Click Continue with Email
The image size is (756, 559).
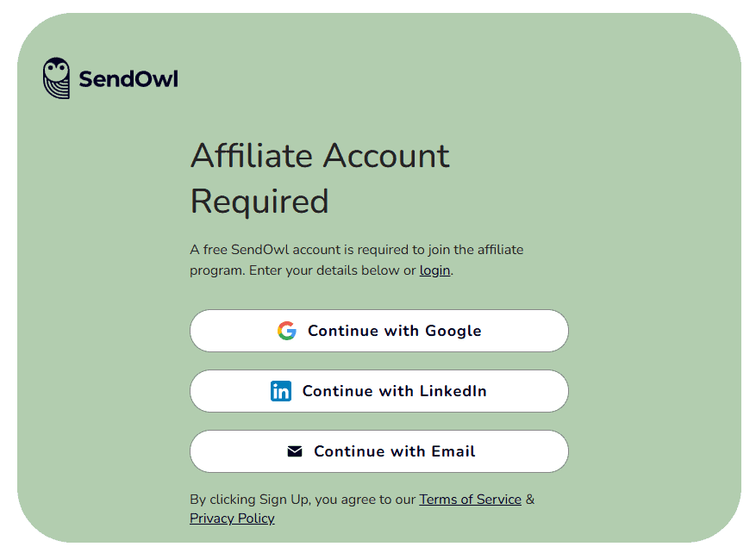click(x=378, y=451)
